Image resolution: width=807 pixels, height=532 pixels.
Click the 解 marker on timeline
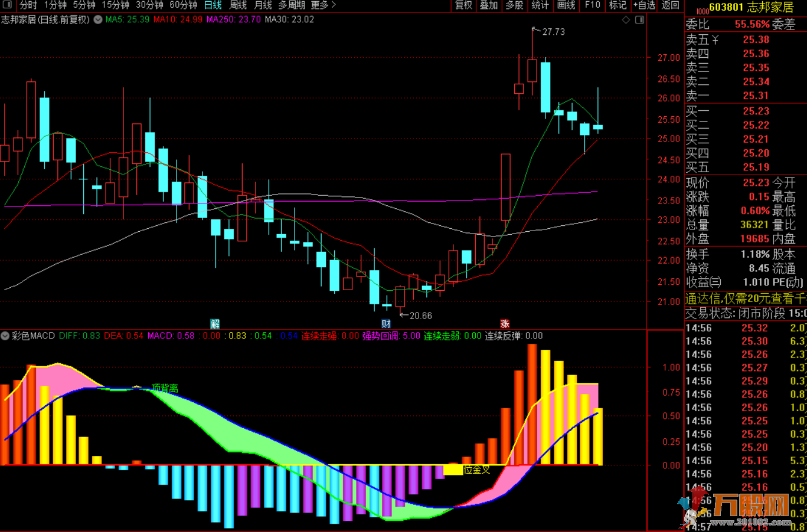215,324
